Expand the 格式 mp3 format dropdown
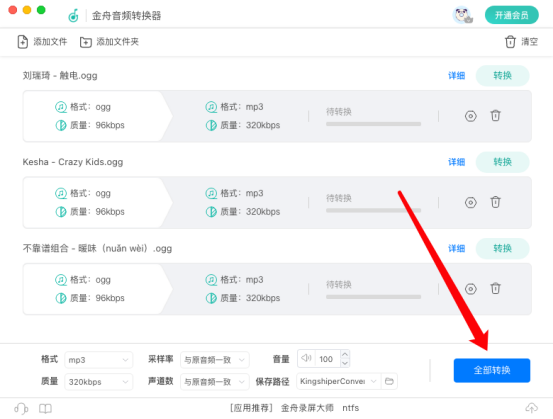 98,360
